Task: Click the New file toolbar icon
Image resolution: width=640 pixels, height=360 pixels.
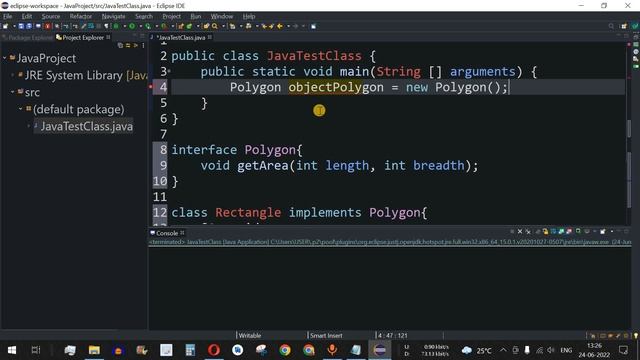Action: (x=5, y=26)
